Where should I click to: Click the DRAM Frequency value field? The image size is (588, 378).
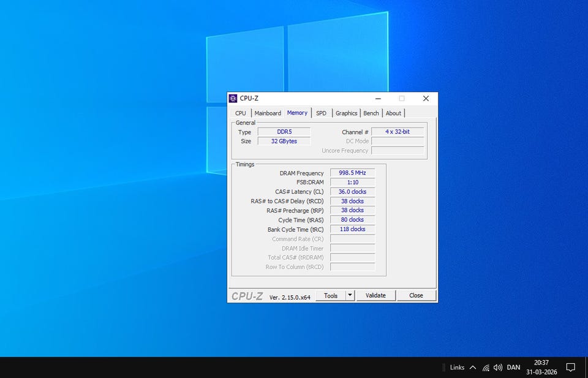(x=352, y=173)
